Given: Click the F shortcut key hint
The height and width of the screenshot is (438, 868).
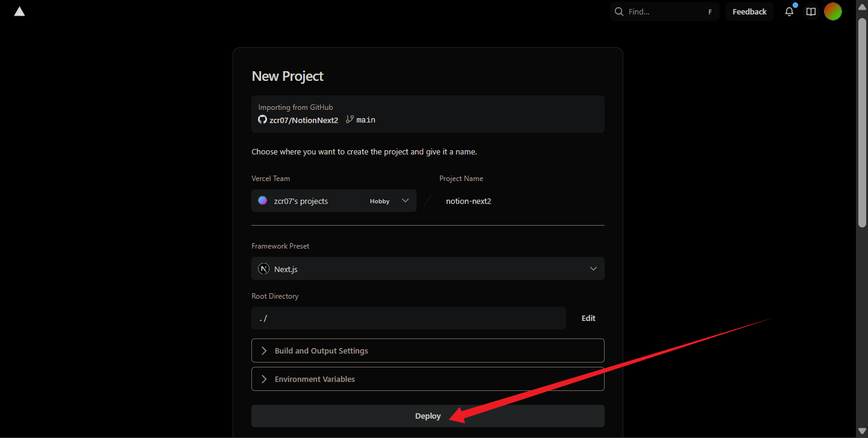Looking at the screenshot, I should click(x=709, y=12).
